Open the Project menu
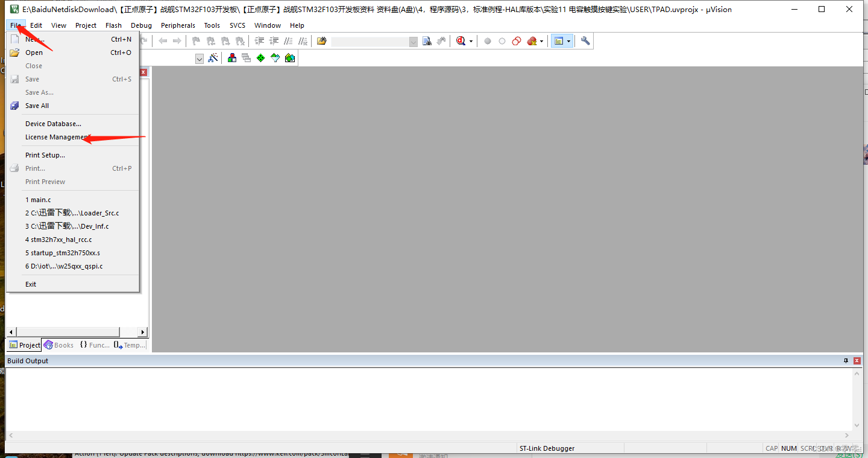The image size is (868, 458). tap(86, 25)
